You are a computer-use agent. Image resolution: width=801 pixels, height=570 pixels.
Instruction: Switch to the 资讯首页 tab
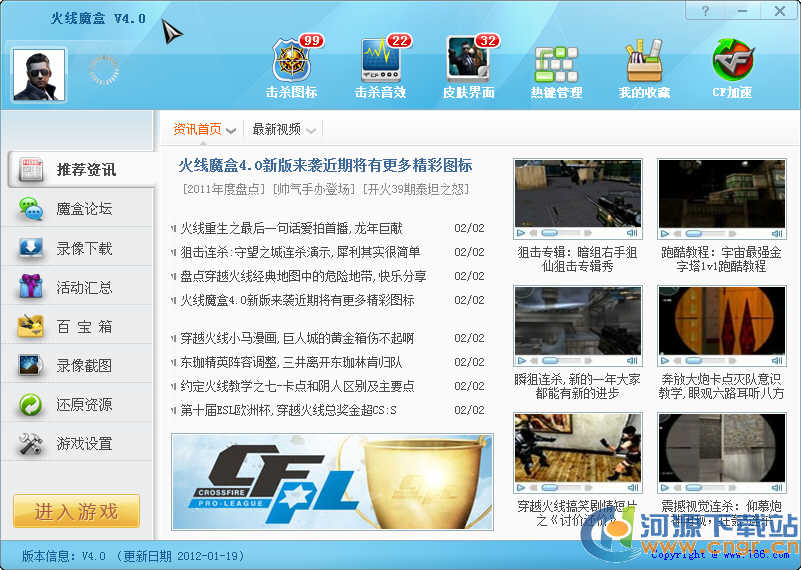pyautogui.click(x=197, y=129)
